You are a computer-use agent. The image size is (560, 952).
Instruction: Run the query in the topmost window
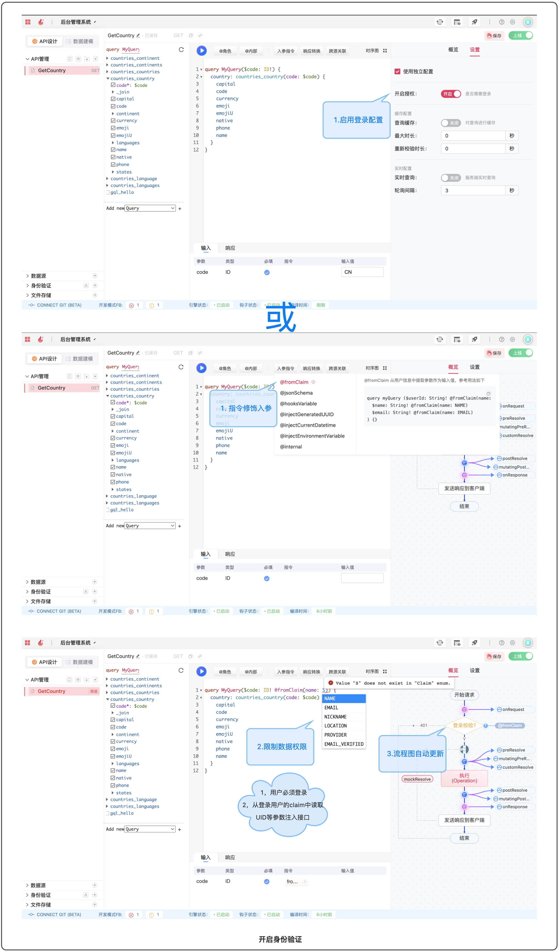point(202,51)
